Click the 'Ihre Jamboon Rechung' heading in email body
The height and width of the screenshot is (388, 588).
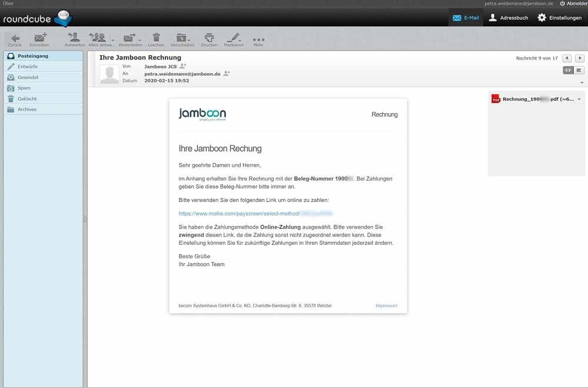pos(220,148)
